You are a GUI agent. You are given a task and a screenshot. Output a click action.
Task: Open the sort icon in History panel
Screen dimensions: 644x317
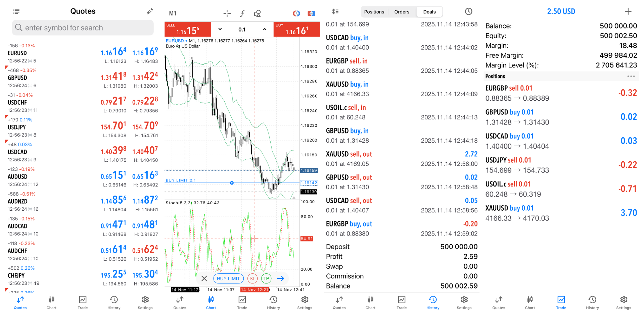335,11
